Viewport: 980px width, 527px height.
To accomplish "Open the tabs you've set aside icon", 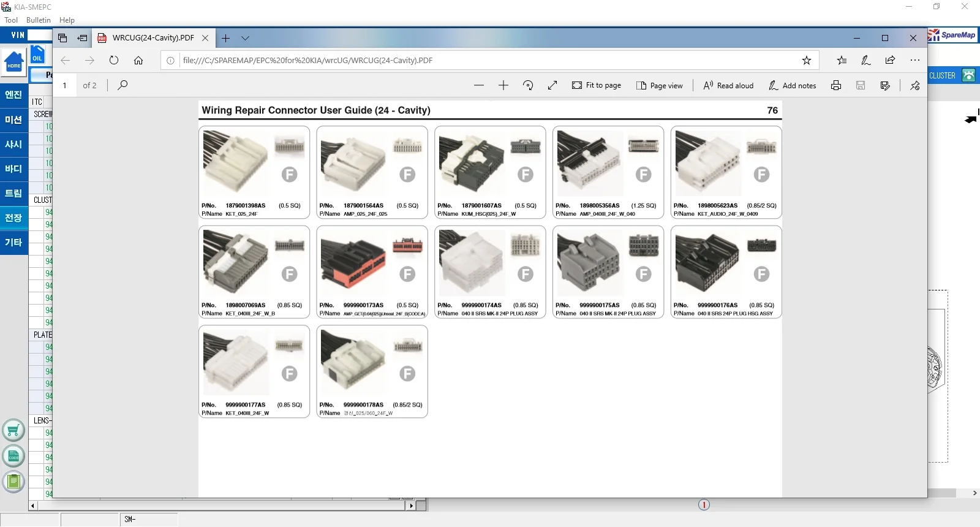I will tap(62, 38).
